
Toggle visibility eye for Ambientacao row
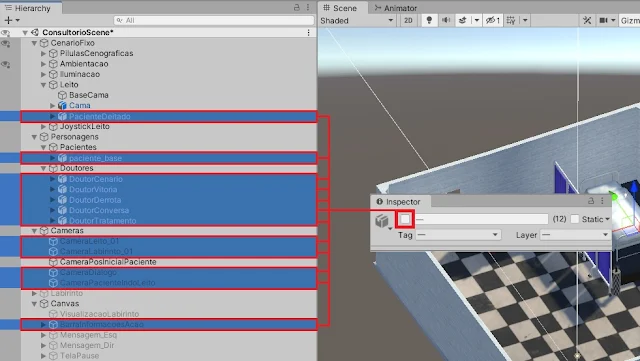5,65
